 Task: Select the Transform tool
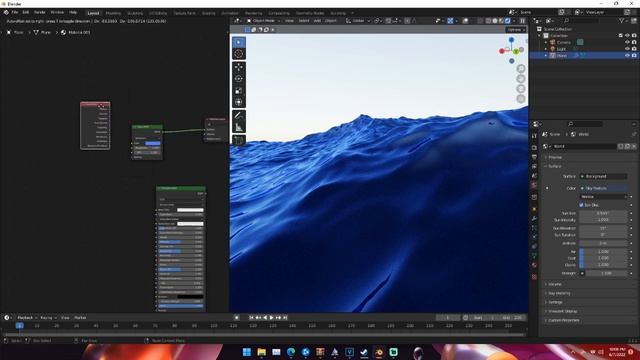(x=239, y=102)
